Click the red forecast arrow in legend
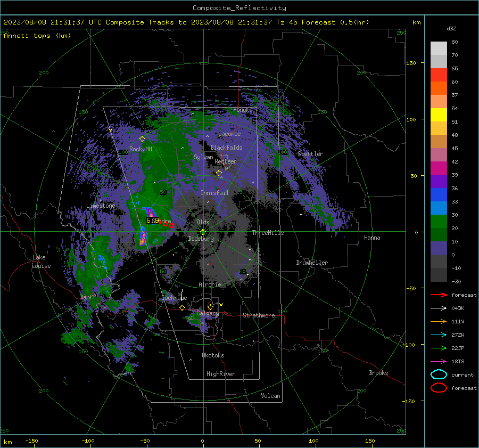 [439, 295]
